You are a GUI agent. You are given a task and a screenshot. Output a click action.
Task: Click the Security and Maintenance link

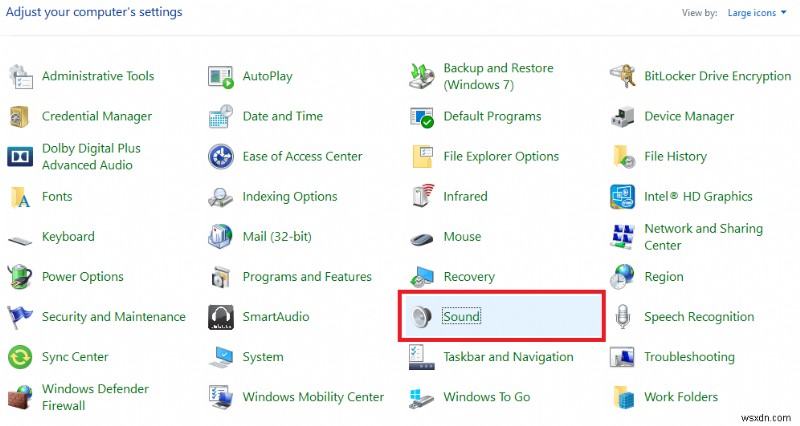coord(114,317)
